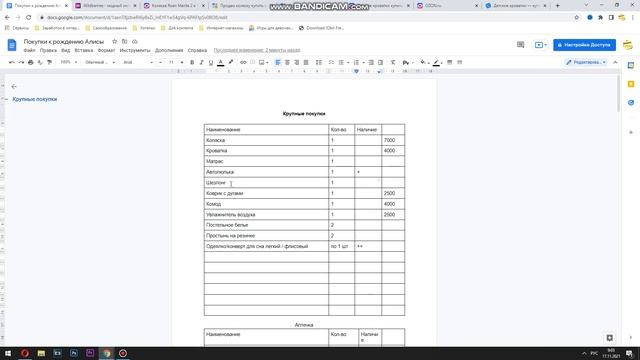
Task: Increase font size with plus
Action: point(182,62)
